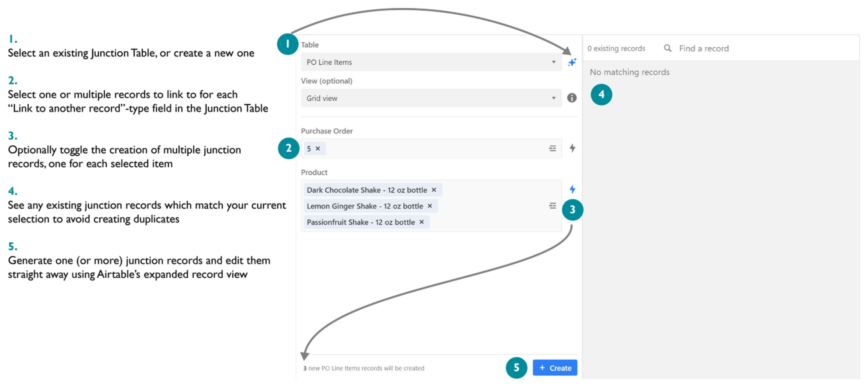Remove purchase order 5 chip
The image size is (868, 387).
click(318, 149)
